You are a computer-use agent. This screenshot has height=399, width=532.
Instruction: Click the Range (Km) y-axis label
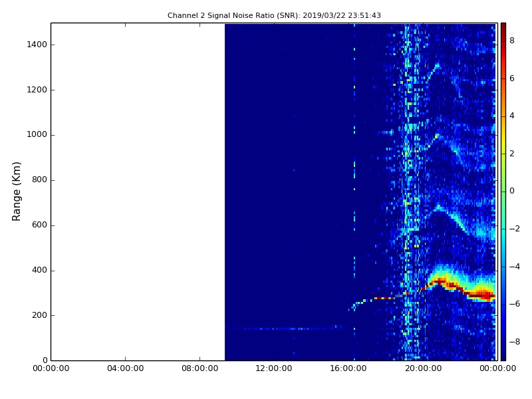click(16, 192)
